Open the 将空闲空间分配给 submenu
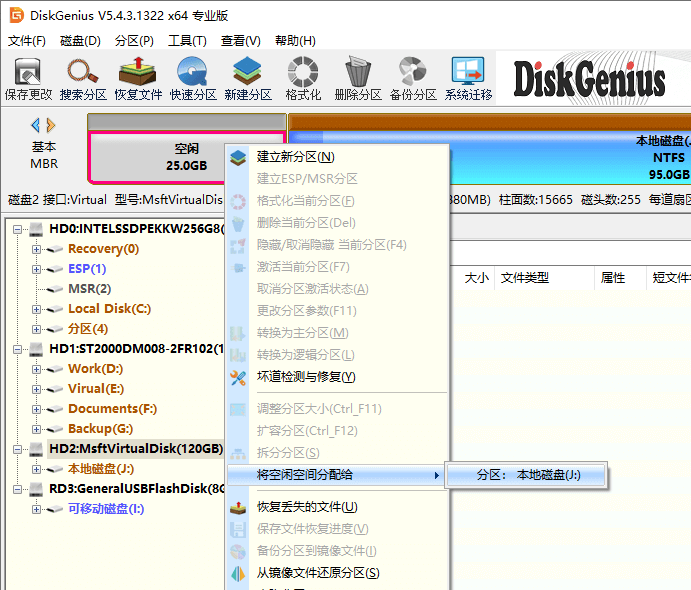691x590 pixels. point(338,475)
